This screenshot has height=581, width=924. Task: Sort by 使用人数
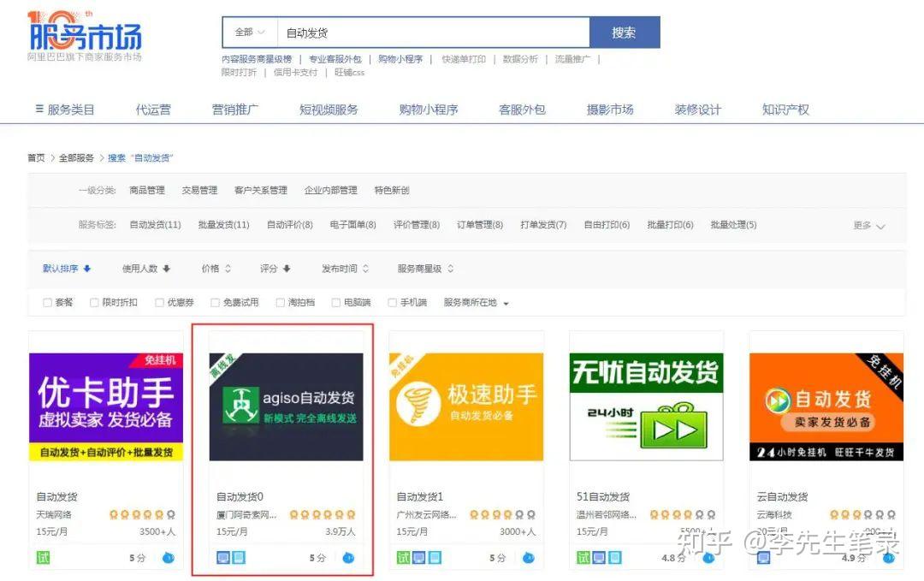[x=146, y=269]
